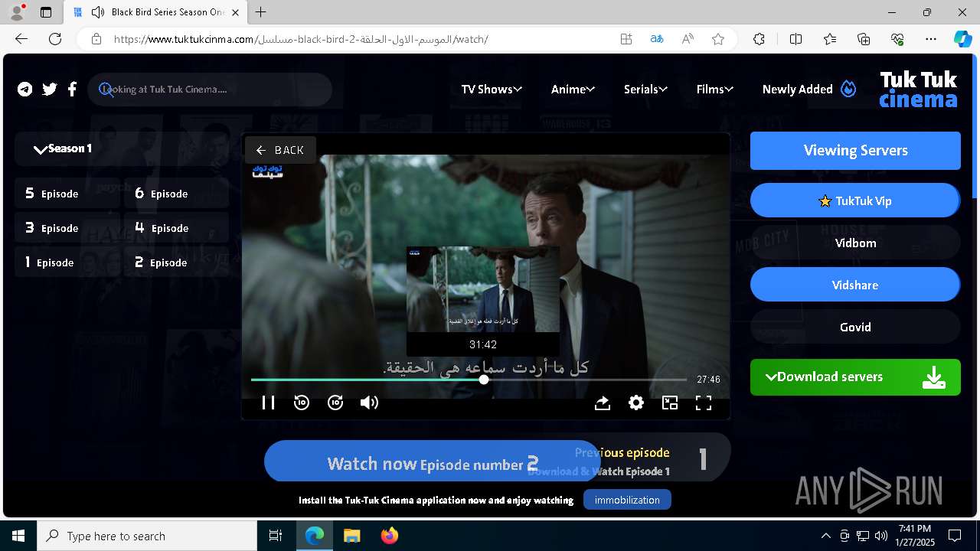Screen dimensions: 980x551
Task: Select Episode 5
Action: [67, 194]
